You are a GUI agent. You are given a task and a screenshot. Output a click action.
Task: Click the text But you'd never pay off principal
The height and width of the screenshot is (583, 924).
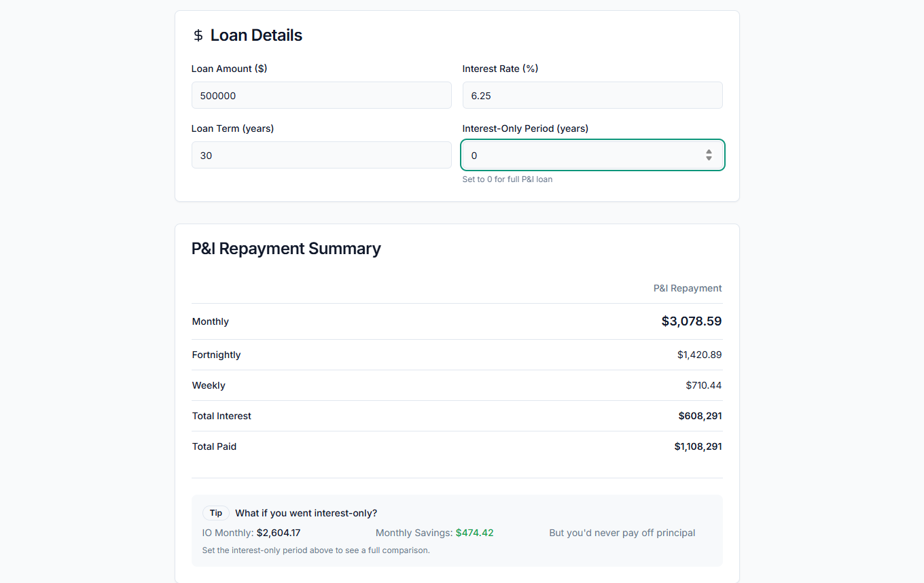coord(622,533)
